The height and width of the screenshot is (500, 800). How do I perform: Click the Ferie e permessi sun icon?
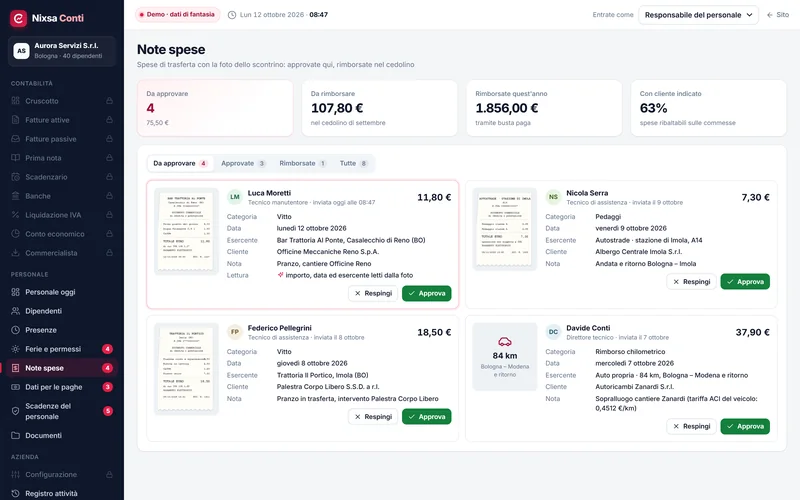[15, 349]
